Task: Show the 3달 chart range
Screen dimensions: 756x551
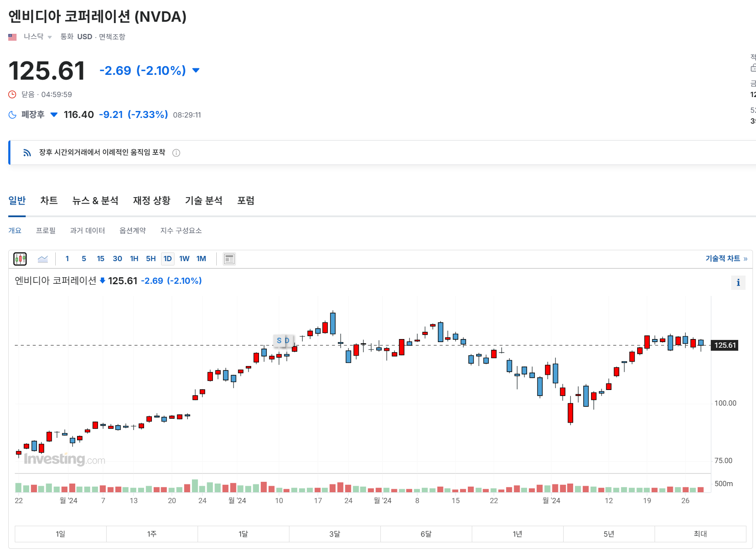Action: point(335,534)
